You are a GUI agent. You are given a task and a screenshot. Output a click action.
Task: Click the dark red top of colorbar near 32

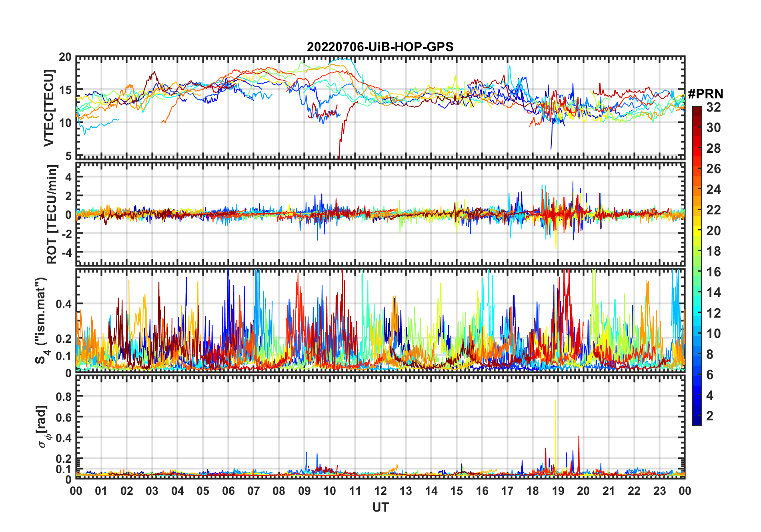[697, 110]
